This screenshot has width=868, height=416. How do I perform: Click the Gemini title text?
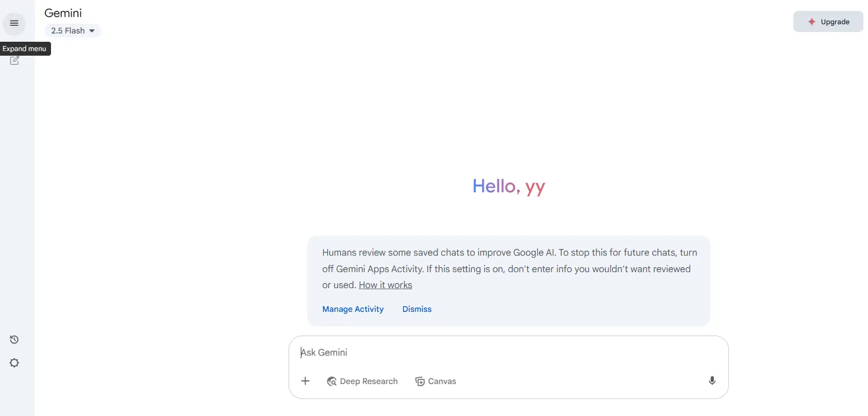tap(63, 13)
